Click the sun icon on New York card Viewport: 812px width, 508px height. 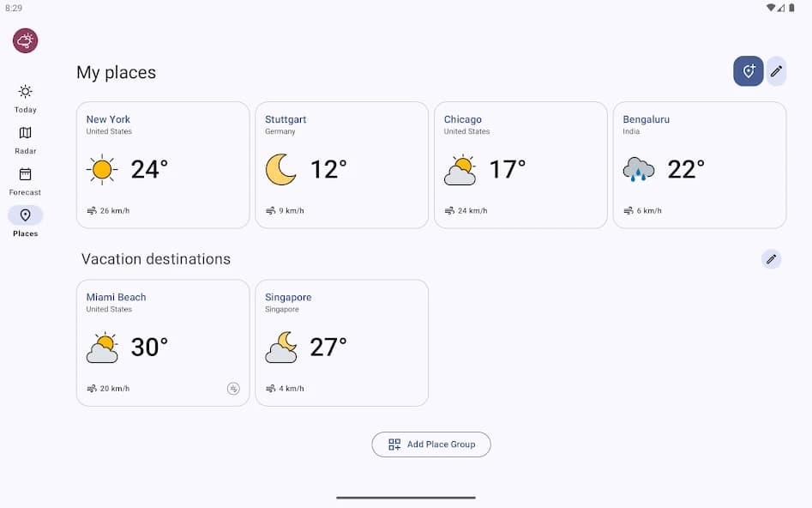pyautogui.click(x=102, y=169)
